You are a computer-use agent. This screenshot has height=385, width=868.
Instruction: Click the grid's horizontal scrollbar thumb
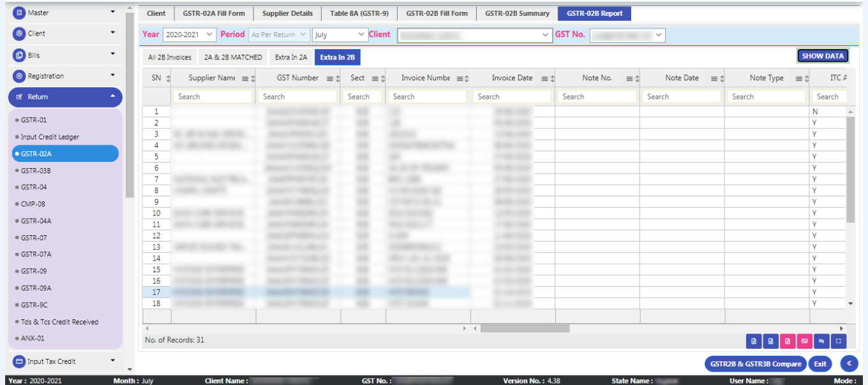click(525, 328)
